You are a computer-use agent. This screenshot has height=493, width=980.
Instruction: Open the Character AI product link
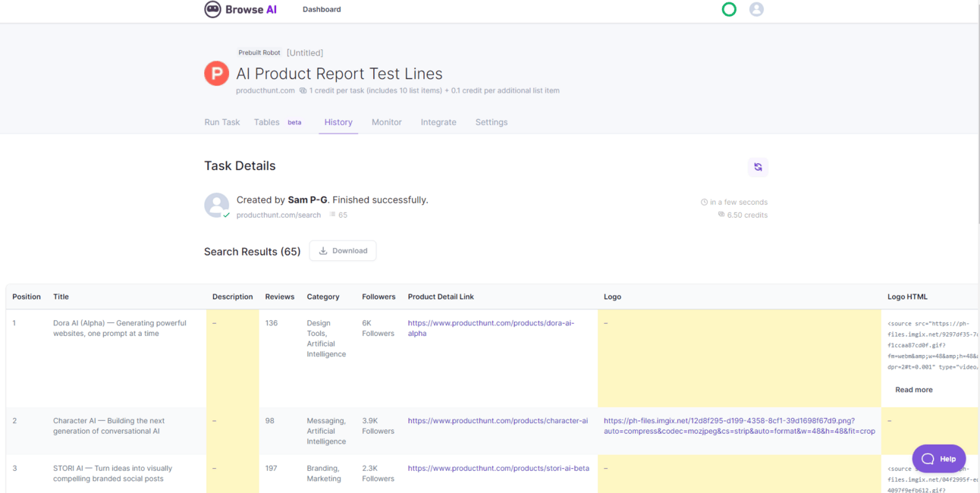coord(498,421)
